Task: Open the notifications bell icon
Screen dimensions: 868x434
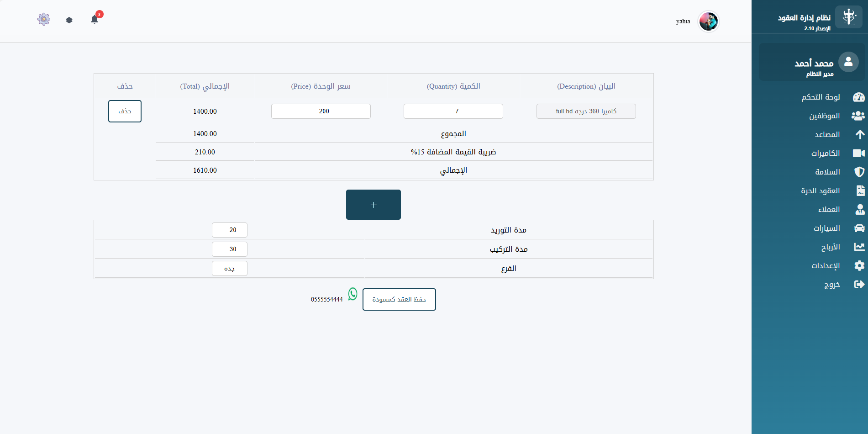Action: coord(95,19)
